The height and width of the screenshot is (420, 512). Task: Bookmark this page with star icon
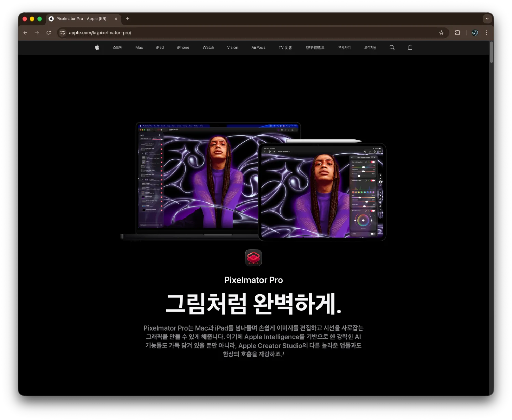click(441, 33)
